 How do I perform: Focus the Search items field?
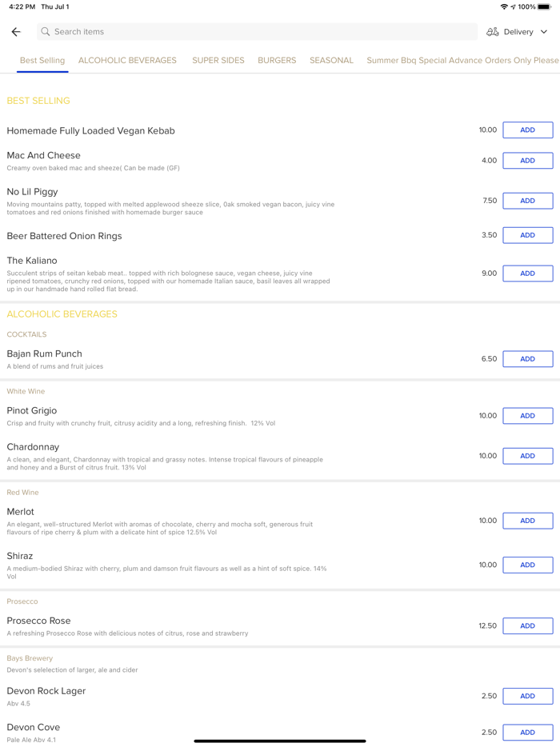[x=256, y=32]
